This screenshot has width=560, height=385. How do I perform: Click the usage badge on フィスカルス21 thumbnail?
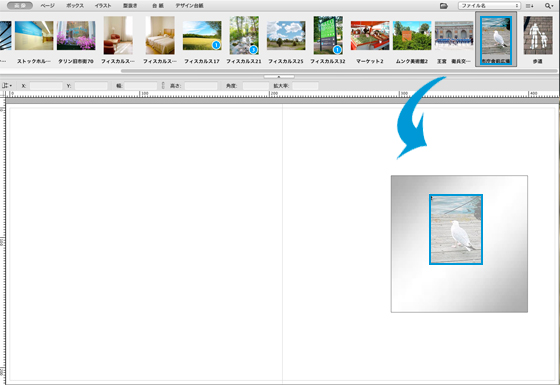click(x=253, y=50)
